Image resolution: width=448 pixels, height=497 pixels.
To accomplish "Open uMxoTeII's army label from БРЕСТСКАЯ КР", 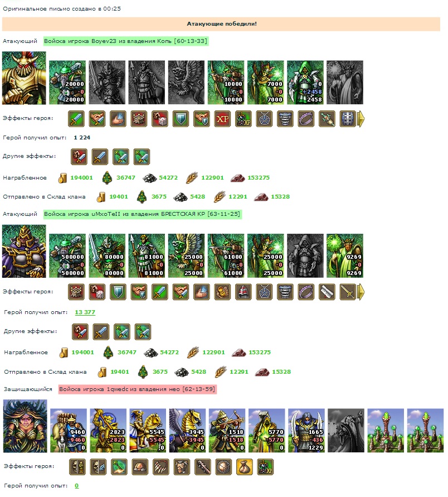I will (142, 214).
